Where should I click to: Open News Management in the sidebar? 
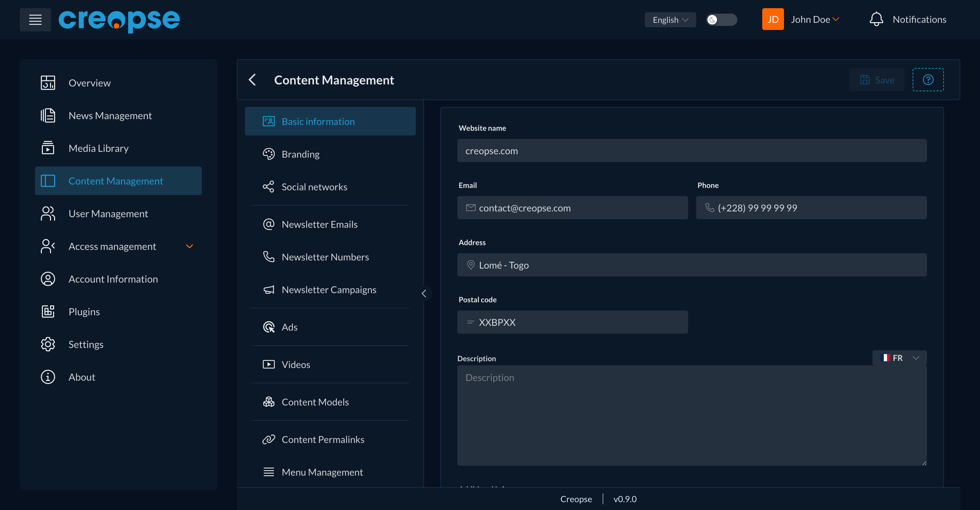(118, 116)
